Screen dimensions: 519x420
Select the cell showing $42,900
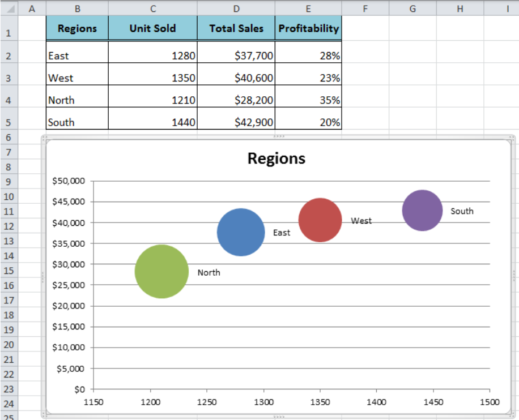(x=236, y=122)
